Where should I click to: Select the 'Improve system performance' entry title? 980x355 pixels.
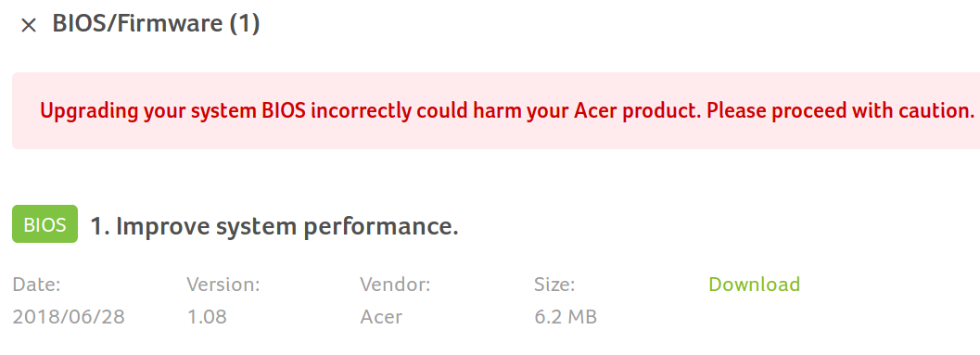tap(274, 226)
